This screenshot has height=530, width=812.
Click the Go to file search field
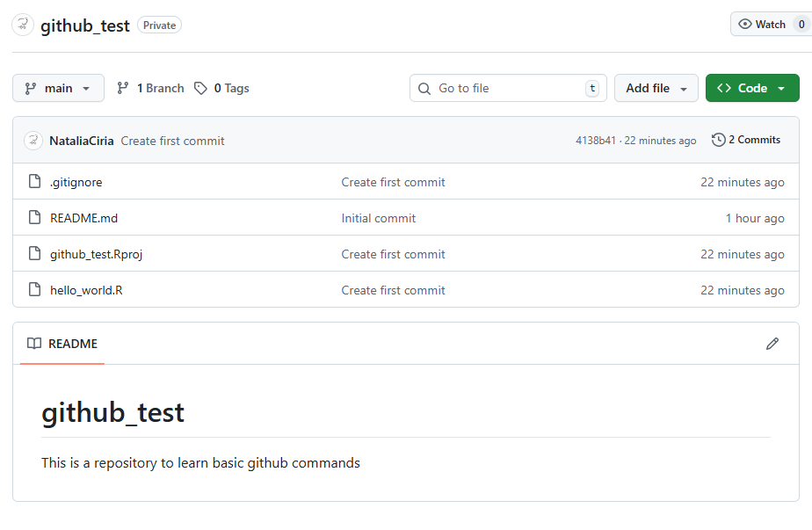point(508,88)
